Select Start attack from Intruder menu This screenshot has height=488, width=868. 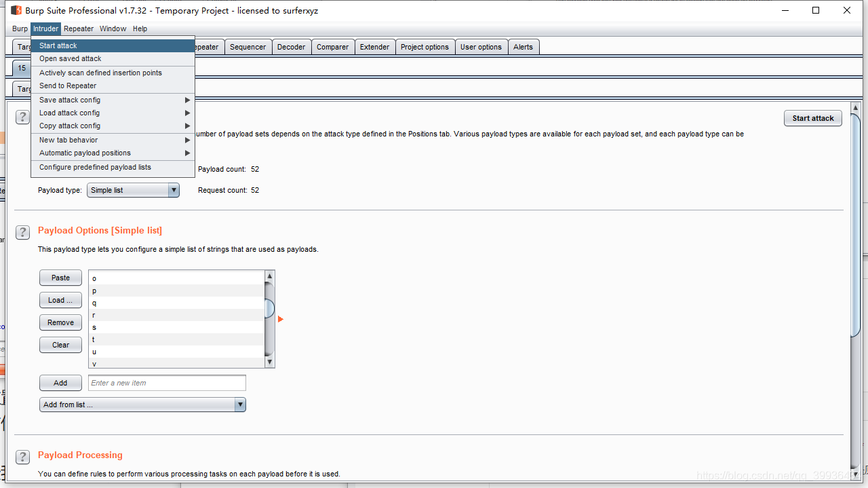(113, 45)
